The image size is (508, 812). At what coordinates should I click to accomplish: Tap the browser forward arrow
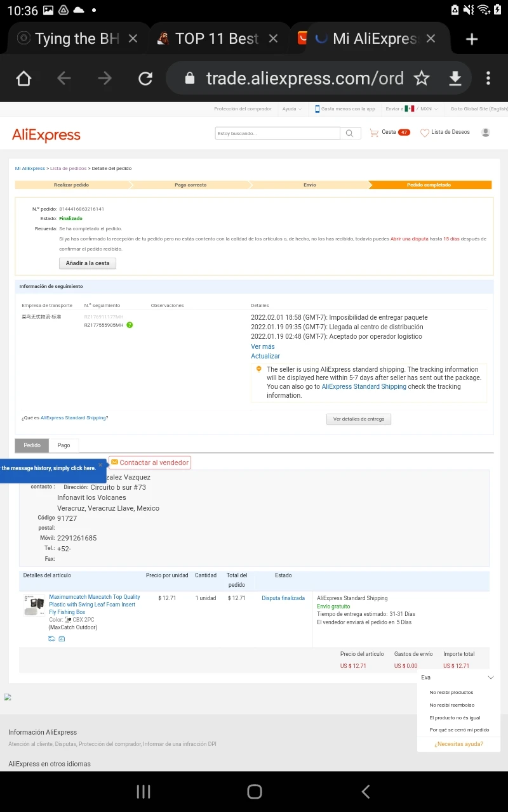105,78
